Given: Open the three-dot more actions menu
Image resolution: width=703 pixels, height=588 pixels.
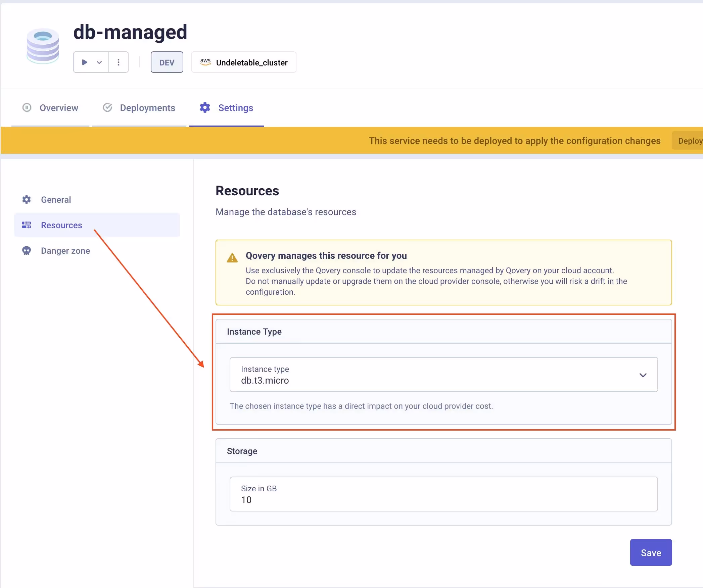Looking at the screenshot, I should [119, 62].
